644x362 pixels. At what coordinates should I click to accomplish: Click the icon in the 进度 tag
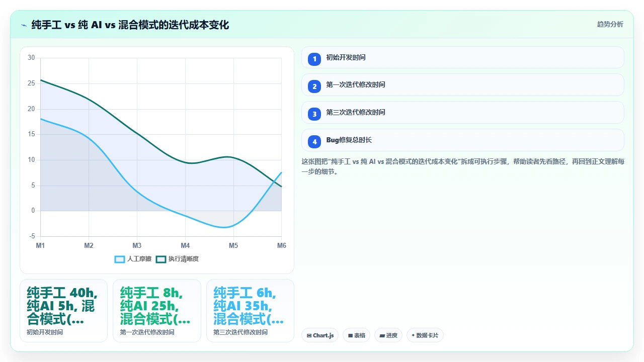pyautogui.click(x=382, y=335)
